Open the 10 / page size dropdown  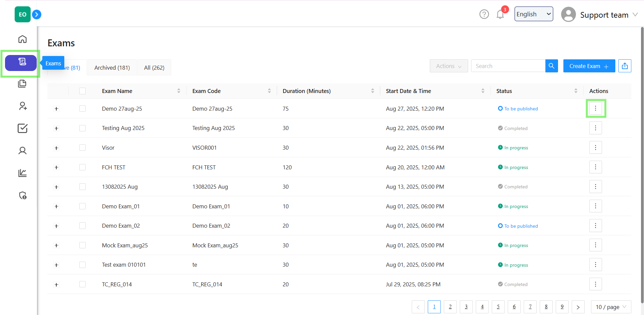pos(611,307)
